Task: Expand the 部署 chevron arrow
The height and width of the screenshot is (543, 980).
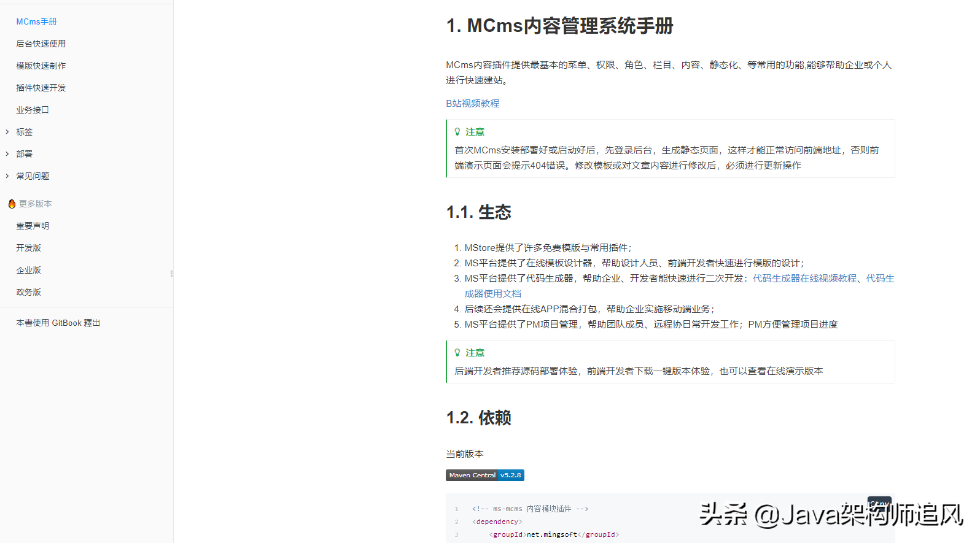Action: click(7, 154)
